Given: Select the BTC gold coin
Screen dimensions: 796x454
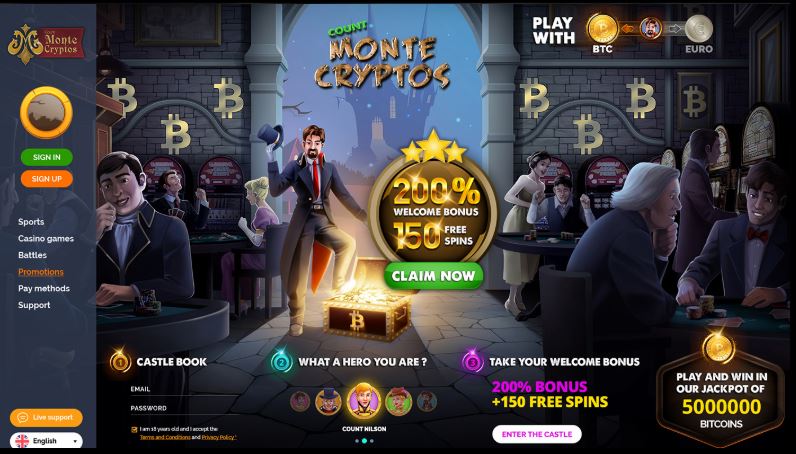Looking at the screenshot, I should click(603, 28).
